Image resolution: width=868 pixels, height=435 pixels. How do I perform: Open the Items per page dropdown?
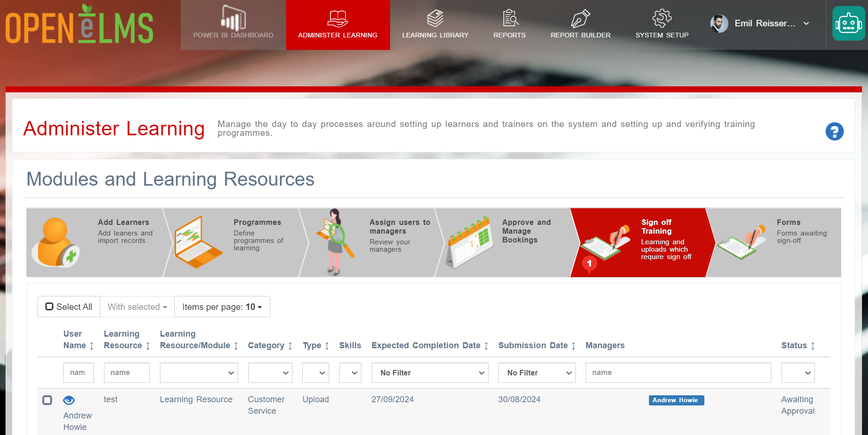[x=222, y=307]
